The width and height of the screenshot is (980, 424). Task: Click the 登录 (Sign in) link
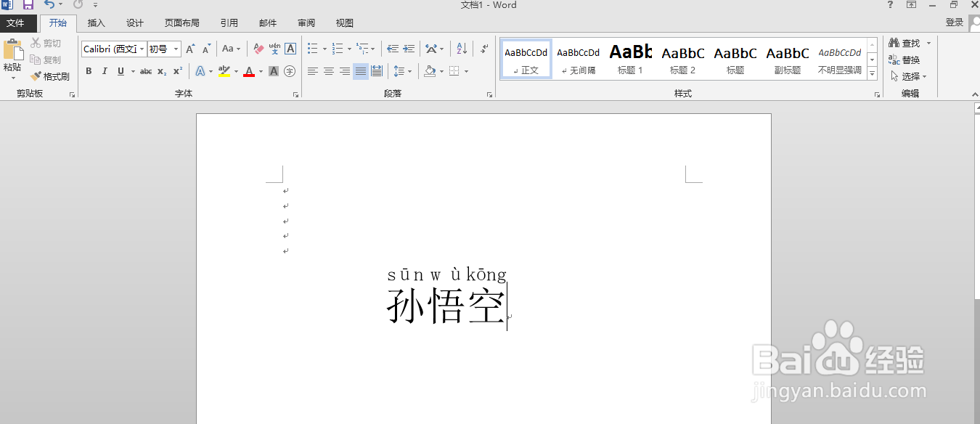(x=955, y=23)
